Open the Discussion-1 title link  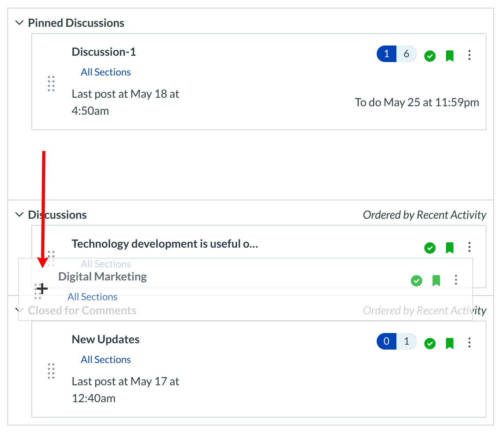click(x=104, y=52)
